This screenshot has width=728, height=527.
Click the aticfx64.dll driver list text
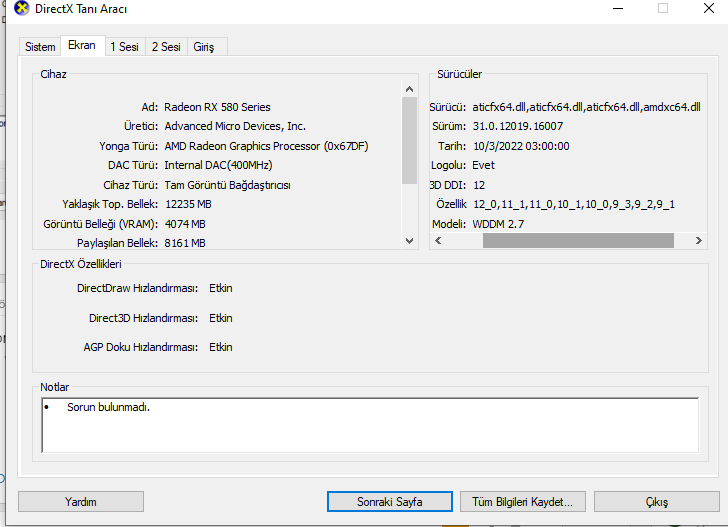pyautogui.click(x=586, y=107)
